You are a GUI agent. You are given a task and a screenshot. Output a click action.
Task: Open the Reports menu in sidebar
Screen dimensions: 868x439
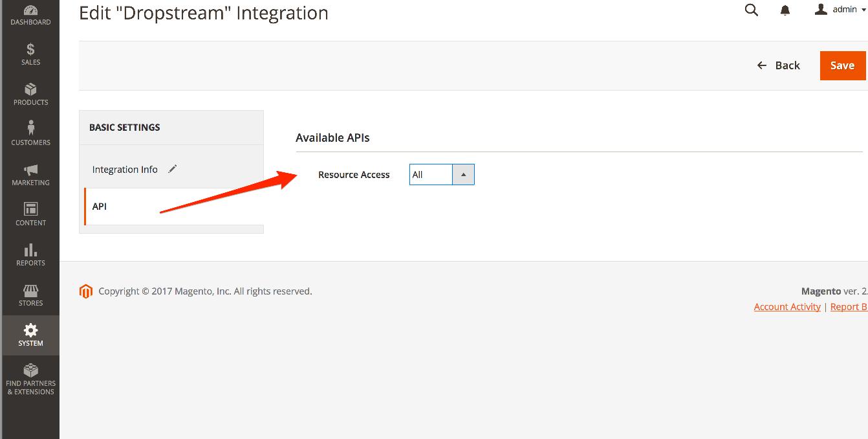pos(30,255)
